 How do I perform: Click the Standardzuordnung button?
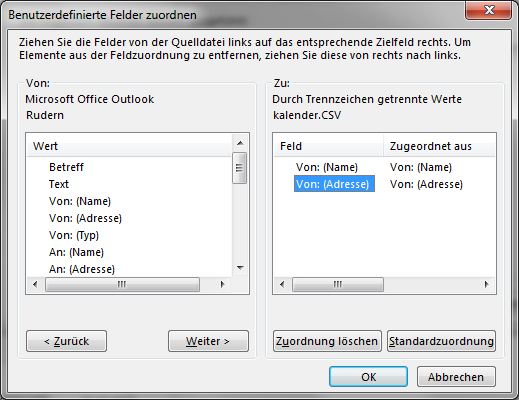(x=441, y=341)
